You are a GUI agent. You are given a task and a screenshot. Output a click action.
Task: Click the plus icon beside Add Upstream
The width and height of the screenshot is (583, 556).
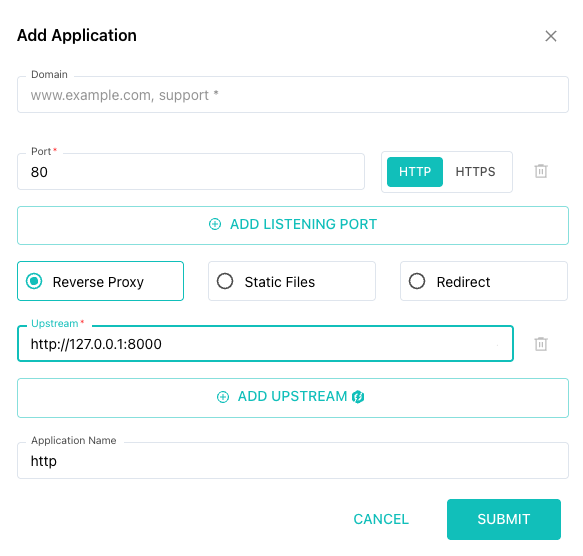(x=223, y=396)
